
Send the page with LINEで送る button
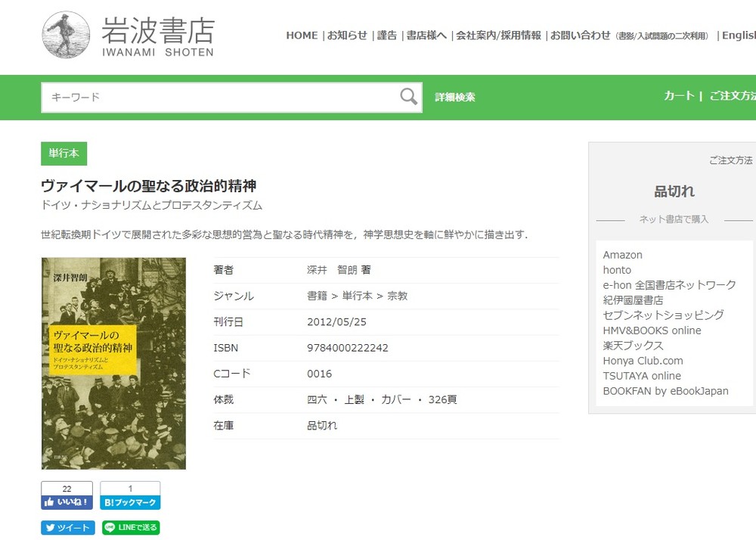[130, 527]
